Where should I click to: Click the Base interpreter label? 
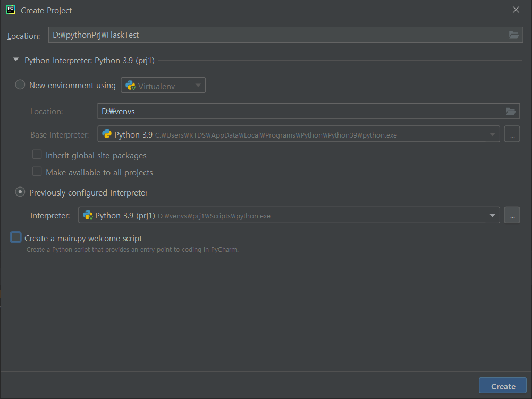click(60, 135)
